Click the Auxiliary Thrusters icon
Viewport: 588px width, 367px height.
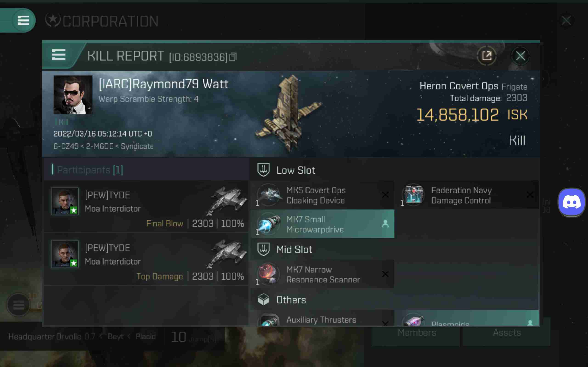point(268,320)
